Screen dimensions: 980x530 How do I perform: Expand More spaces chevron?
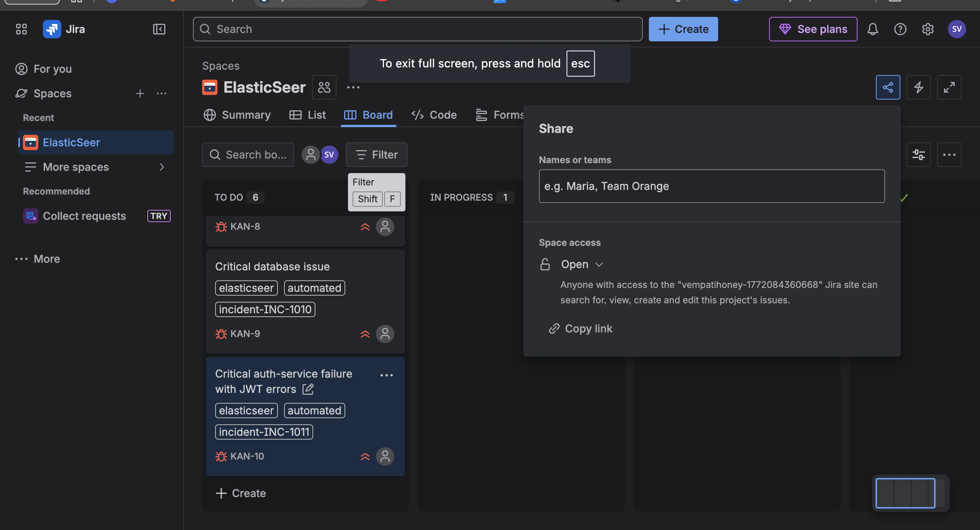coord(162,167)
